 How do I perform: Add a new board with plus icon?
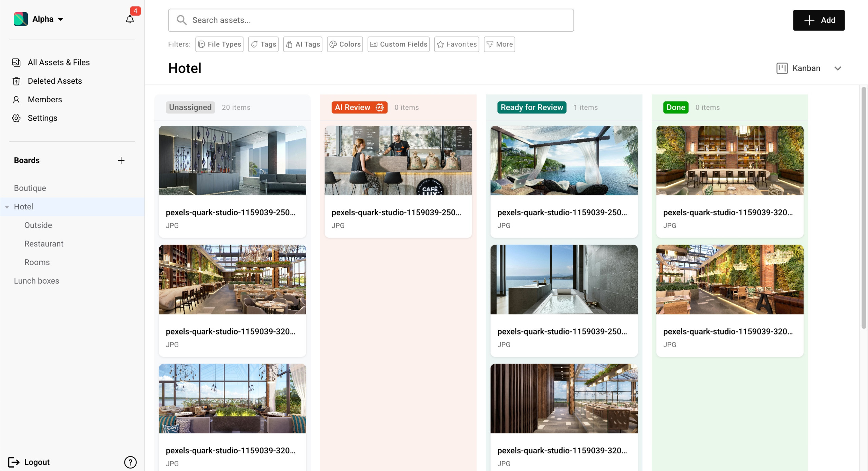pyautogui.click(x=121, y=160)
